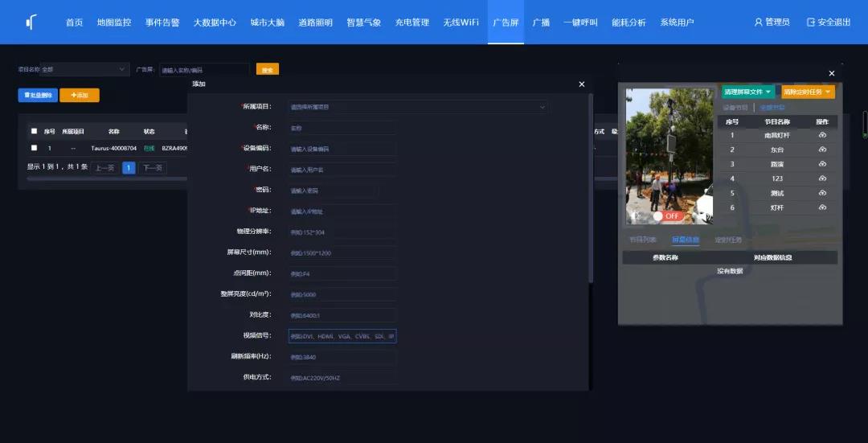This screenshot has width=868, height=443.
Task: Click cloud upload icon for 路演 program
Action: [x=821, y=164]
